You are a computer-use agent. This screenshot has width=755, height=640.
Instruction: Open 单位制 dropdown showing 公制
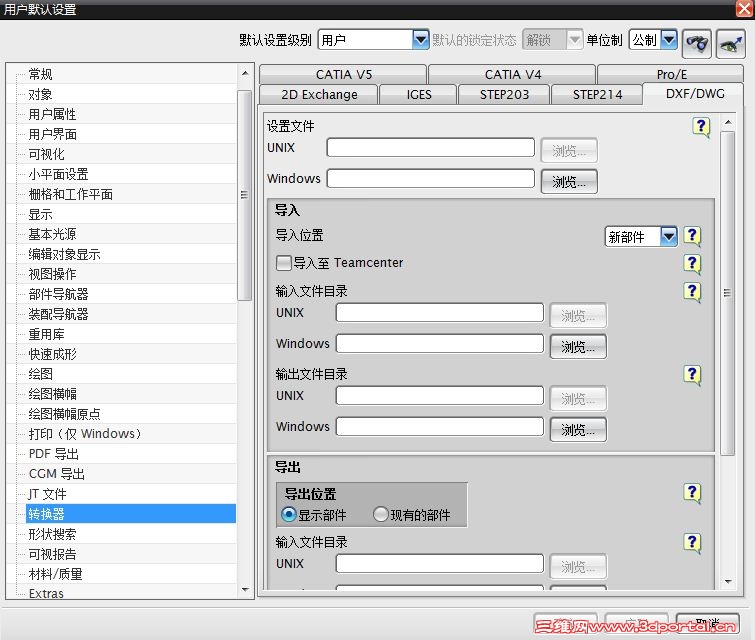653,40
